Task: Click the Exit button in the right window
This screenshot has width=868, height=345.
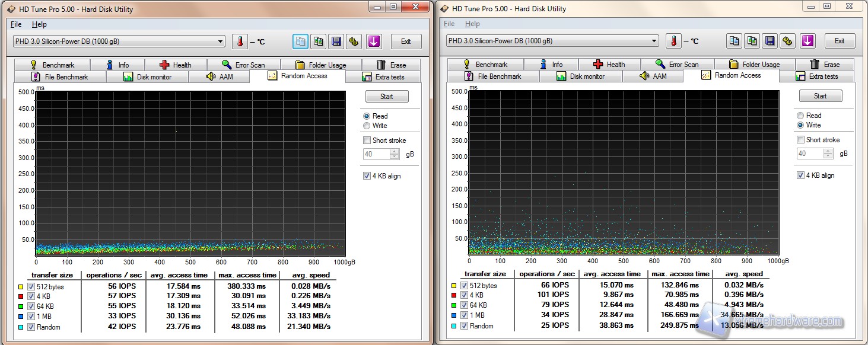Action: pyautogui.click(x=840, y=41)
